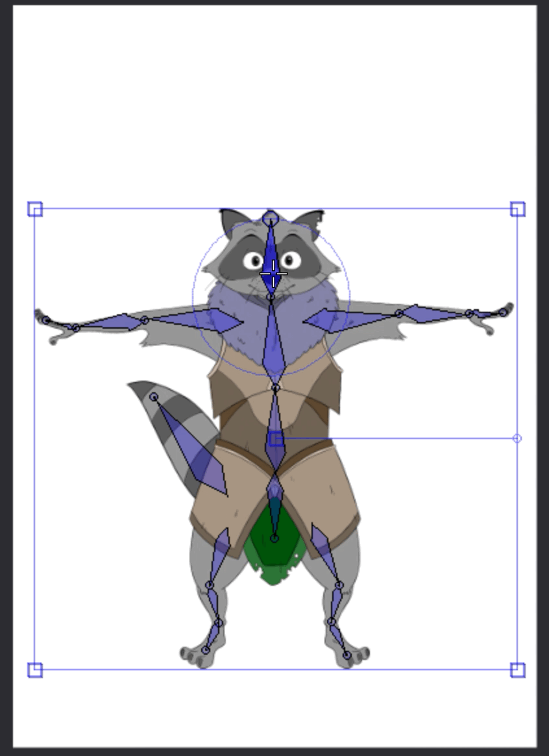Click the joint atop the raccoon's head
Image resolution: width=549 pixels, height=756 pixels.
coord(271,218)
